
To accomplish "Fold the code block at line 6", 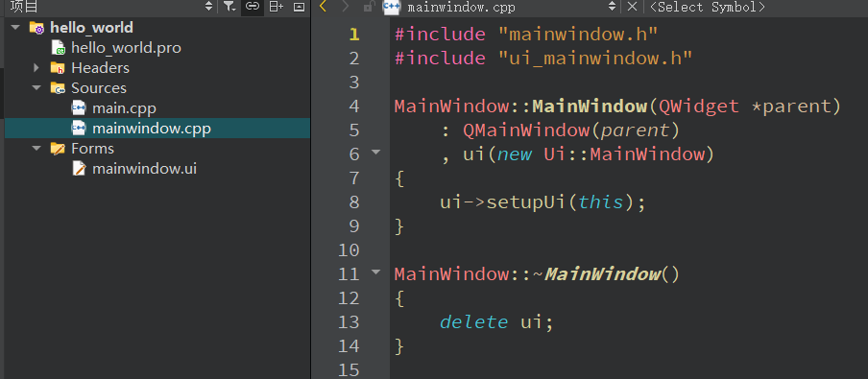I will click(x=375, y=152).
